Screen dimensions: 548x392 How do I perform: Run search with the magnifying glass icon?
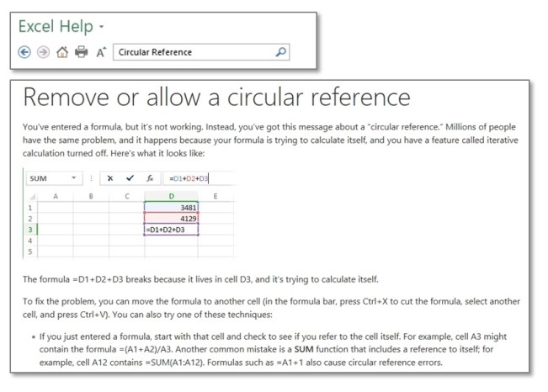281,52
